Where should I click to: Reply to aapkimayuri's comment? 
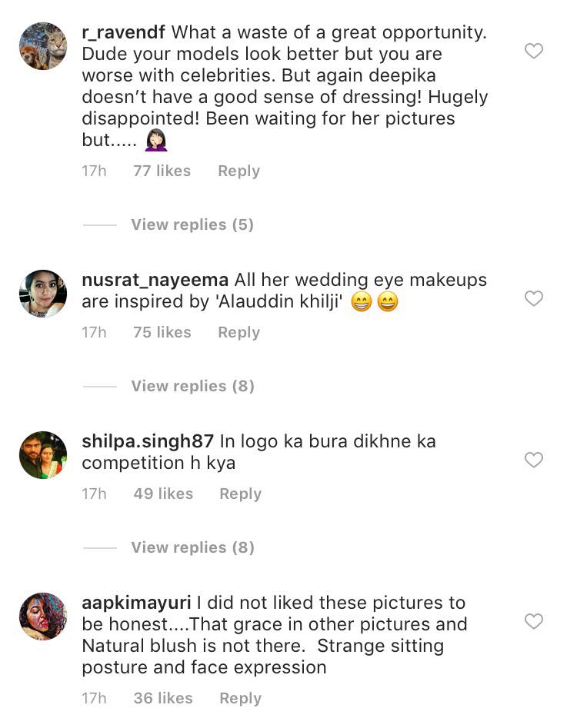click(x=240, y=698)
